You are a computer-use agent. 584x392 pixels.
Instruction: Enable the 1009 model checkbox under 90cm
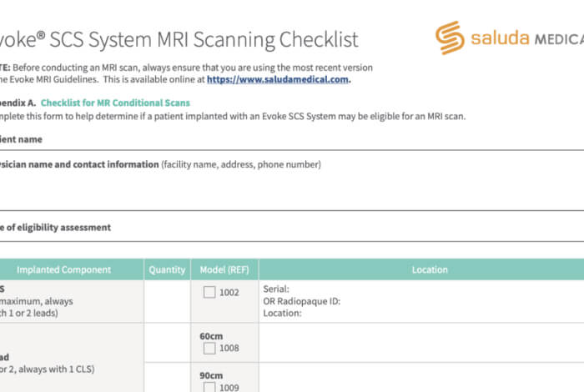[209, 387]
